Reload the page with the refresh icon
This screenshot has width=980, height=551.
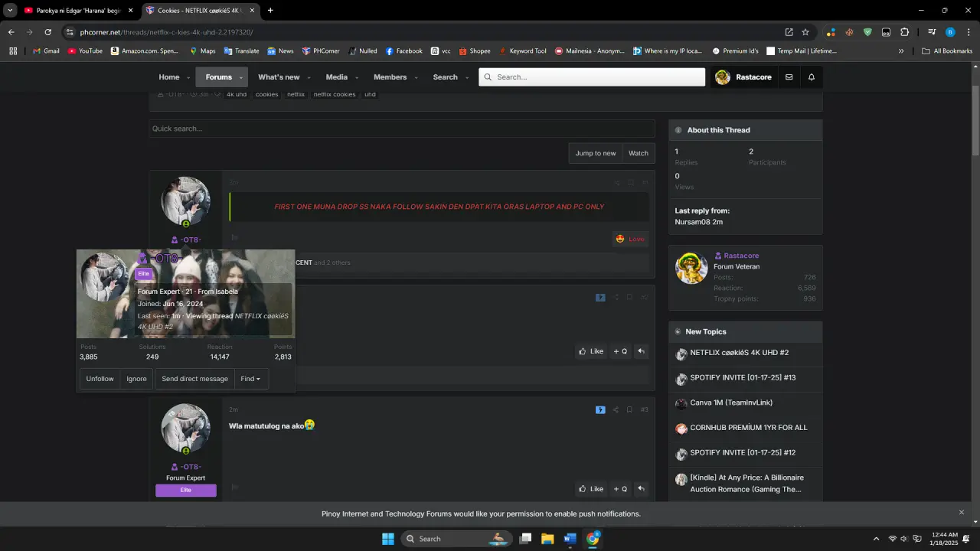coord(48,32)
